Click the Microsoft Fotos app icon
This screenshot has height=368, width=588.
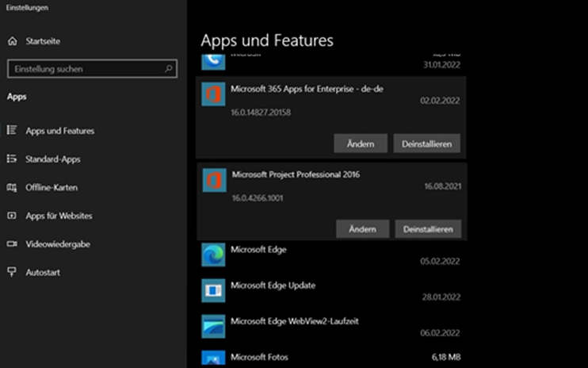pyautogui.click(x=213, y=359)
